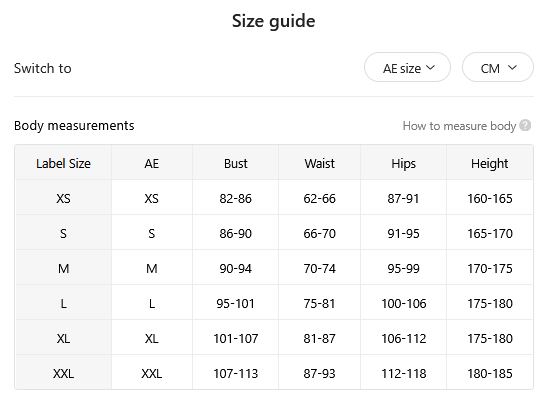This screenshot has height=396, width=539.
Task: Click the Body measurements section title
Action: click(x=74, y=125)
